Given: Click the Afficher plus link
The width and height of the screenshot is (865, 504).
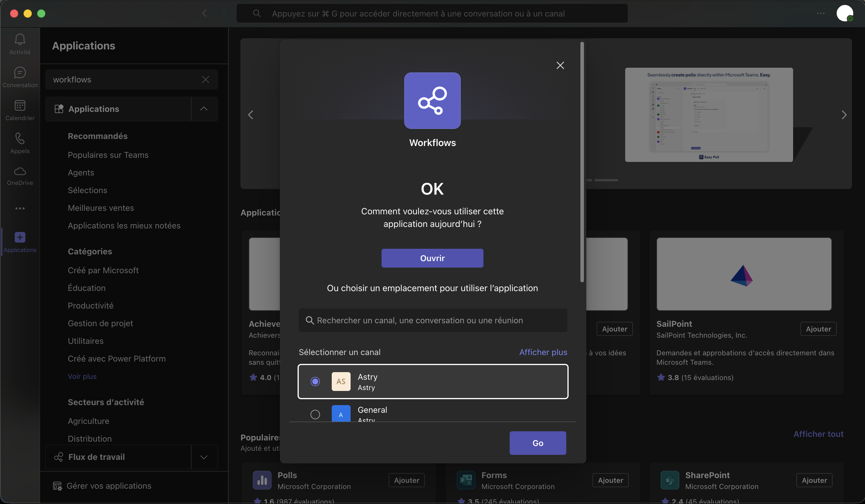Looking at the screenshot, I should pyautogui.click(x=543, y=352).
